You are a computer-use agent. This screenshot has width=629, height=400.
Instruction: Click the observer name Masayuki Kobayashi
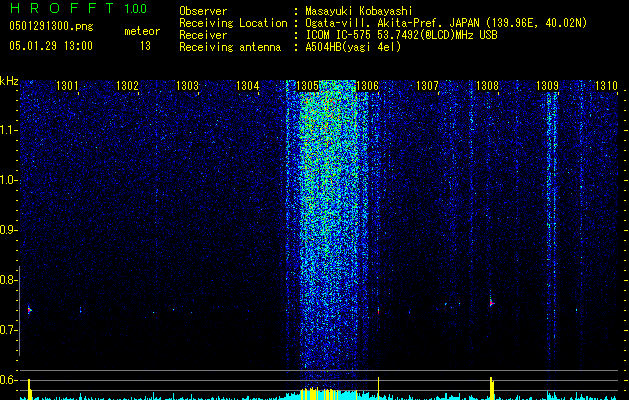pyautogui.click(x=359, y=11)
